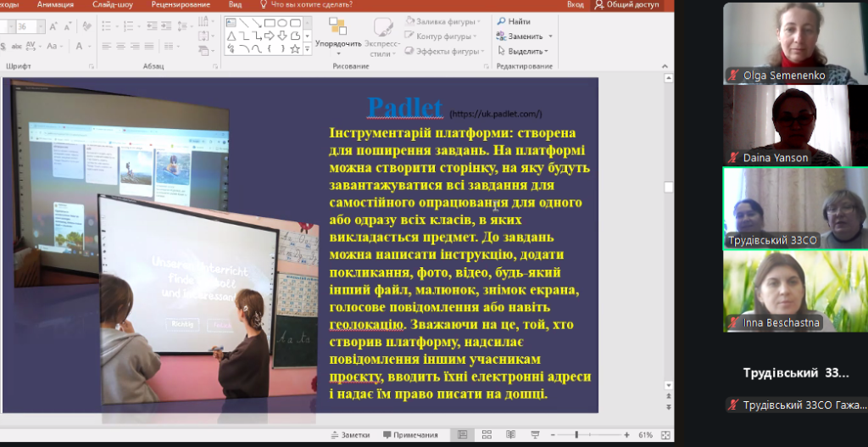Click the zoom slider handle
The image size is (868, 447).
[x=577, y=435]
